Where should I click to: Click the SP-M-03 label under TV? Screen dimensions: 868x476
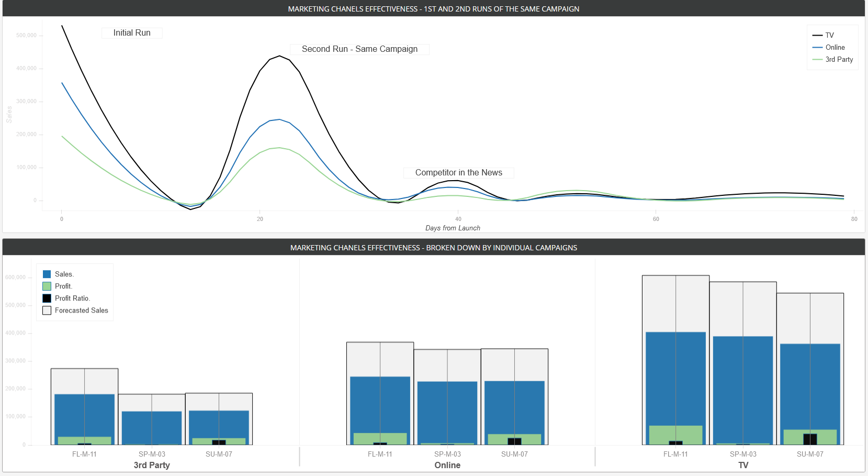point(743,454)
